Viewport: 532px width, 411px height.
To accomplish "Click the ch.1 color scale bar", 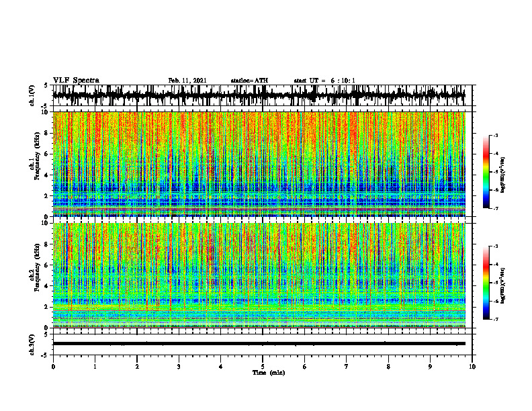I will click(x=486, y=172).
